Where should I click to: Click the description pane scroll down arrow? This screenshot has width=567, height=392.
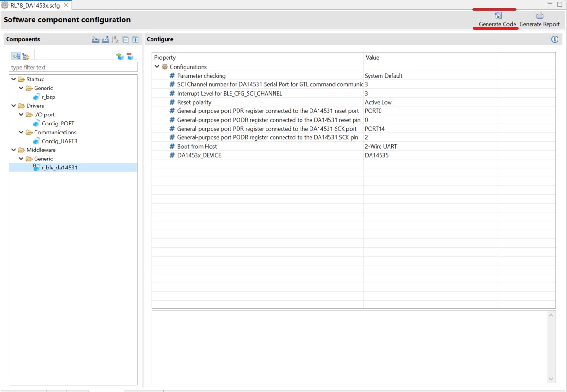coord(551,379)
